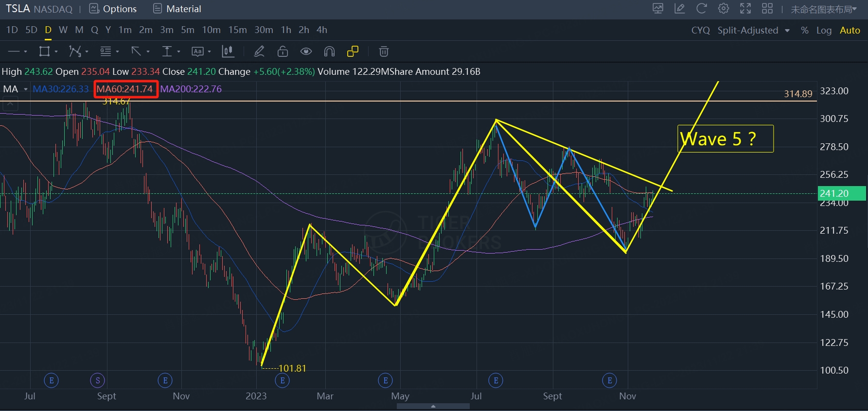Expand the MA indicator dropdown

tap(26, 89)
